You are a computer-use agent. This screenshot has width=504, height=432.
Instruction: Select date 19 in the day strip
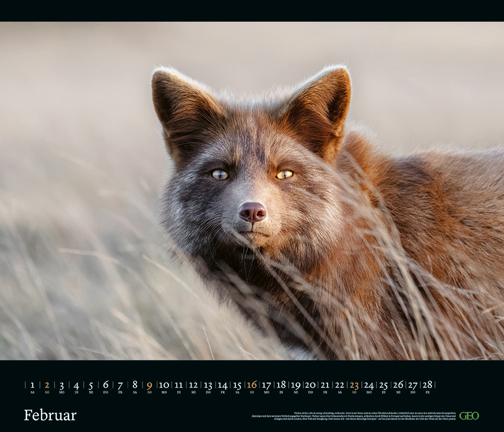pos(296,385)
